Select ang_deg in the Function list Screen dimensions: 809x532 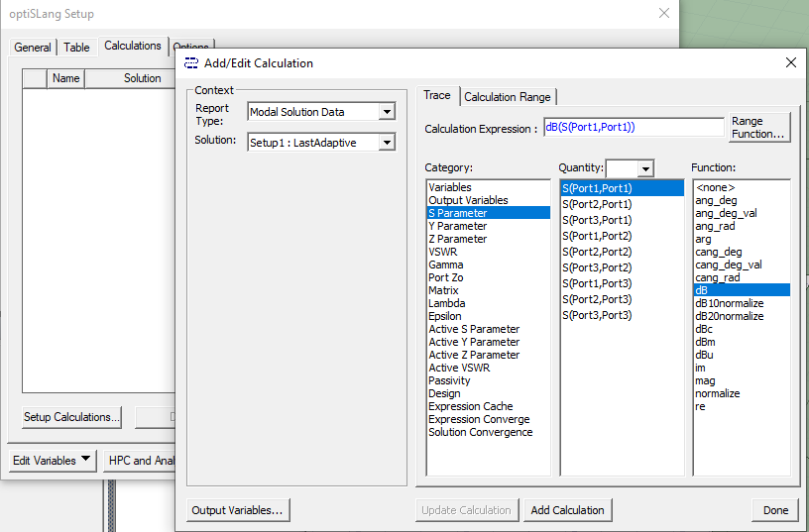pos(716,200)
